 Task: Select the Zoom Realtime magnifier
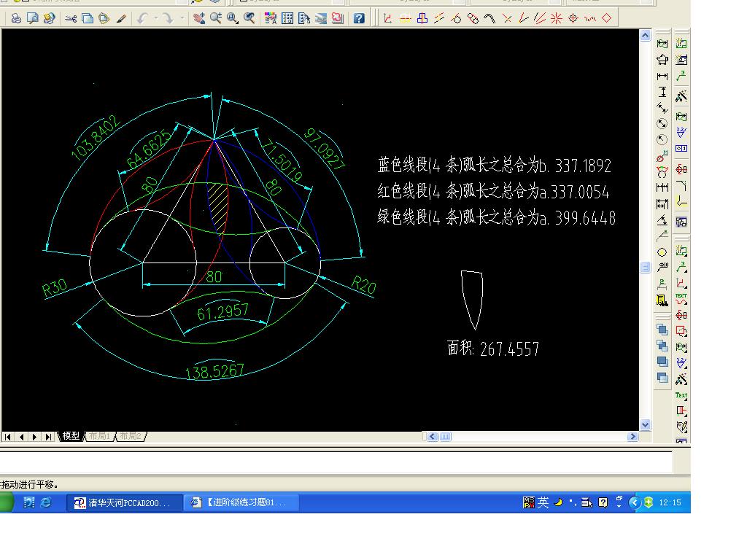(216, 18)
